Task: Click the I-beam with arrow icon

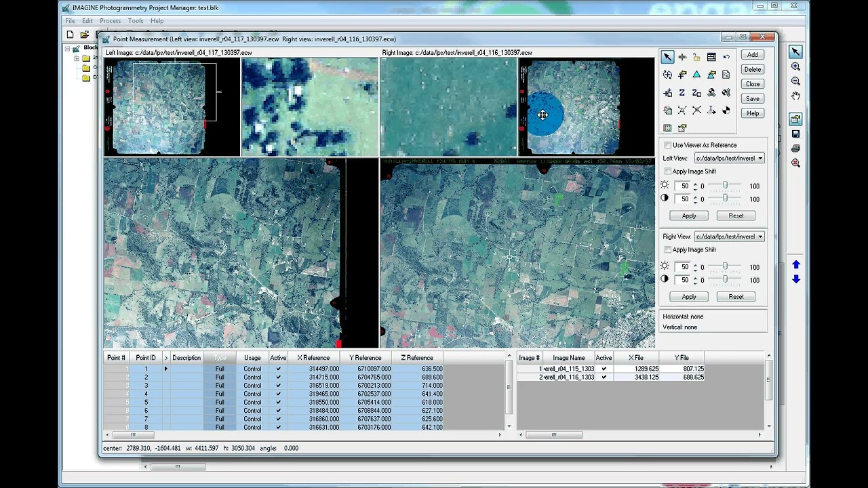Action: (x=711, y=110)
